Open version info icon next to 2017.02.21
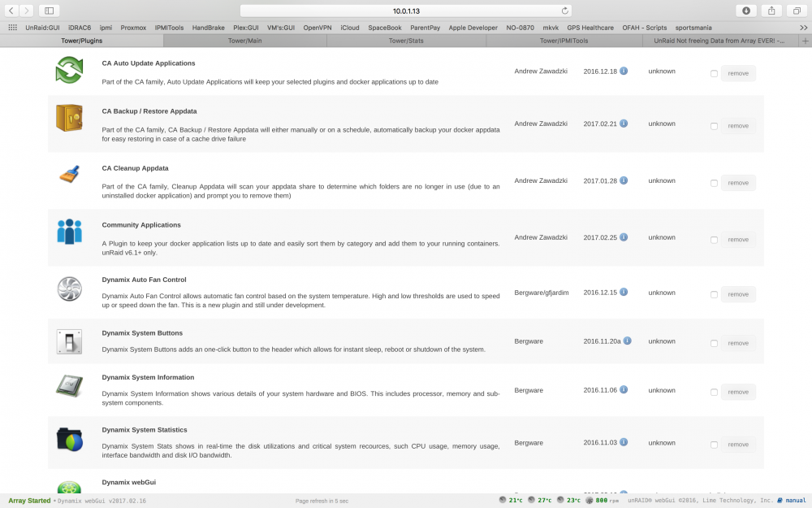812x508 pixels. pyautogui.click(x=624, y=124)
